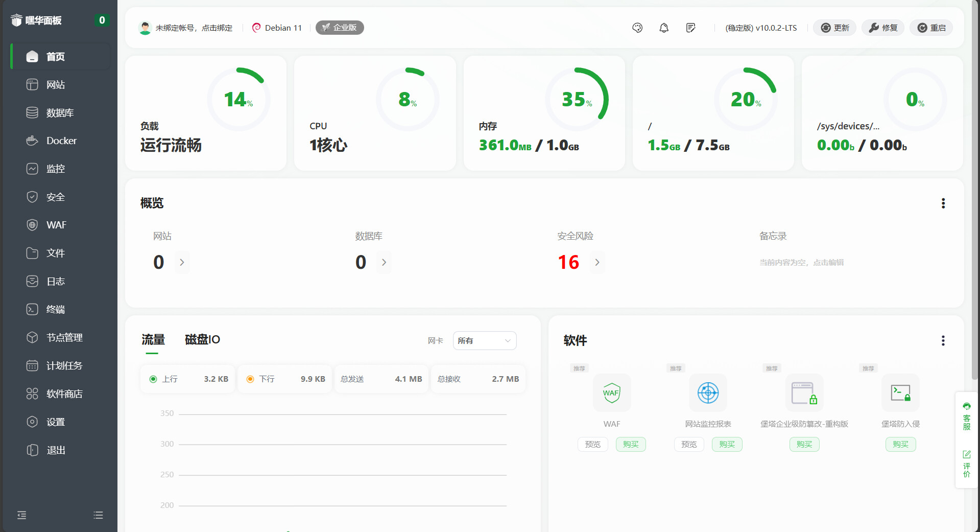Screen dimensions: 980x532
Task: Open the 网卡 所有 dropdown
Action: pyautogui.click(x=484, y=341)
